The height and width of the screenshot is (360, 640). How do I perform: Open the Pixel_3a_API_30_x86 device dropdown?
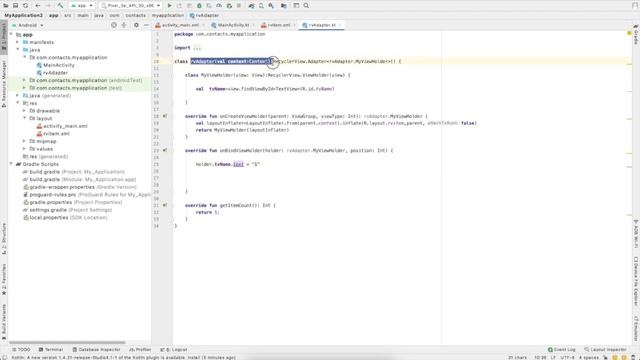click(131, 6)
